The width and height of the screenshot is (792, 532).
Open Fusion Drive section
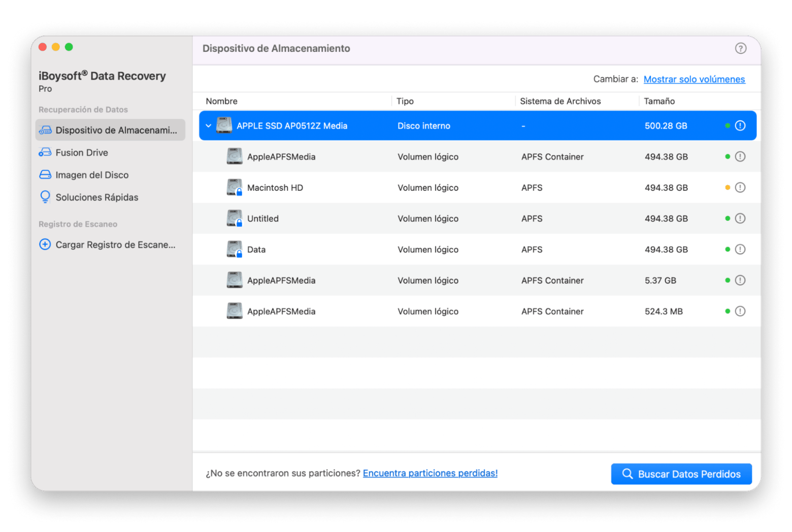click(x=82, y=152)
